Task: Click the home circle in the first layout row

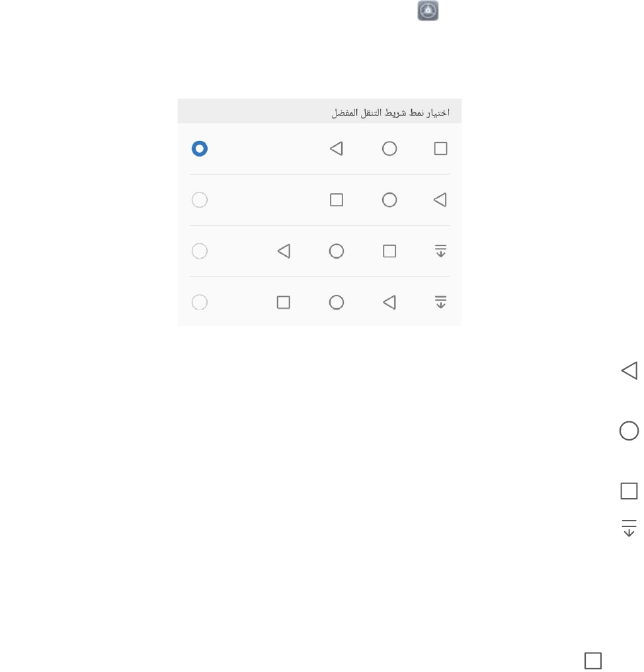Action: pos(389,149)
